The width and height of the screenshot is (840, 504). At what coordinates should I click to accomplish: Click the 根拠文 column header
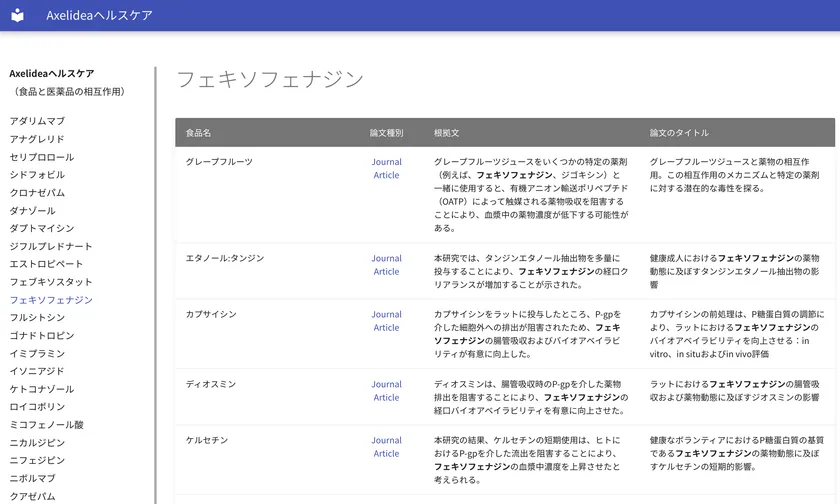point(446,133)
